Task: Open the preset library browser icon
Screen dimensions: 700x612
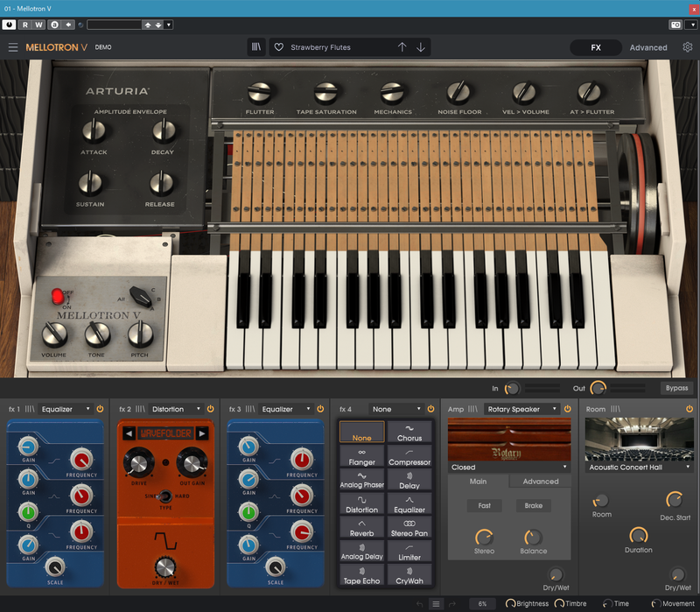Action: click(x=256, y=47)
